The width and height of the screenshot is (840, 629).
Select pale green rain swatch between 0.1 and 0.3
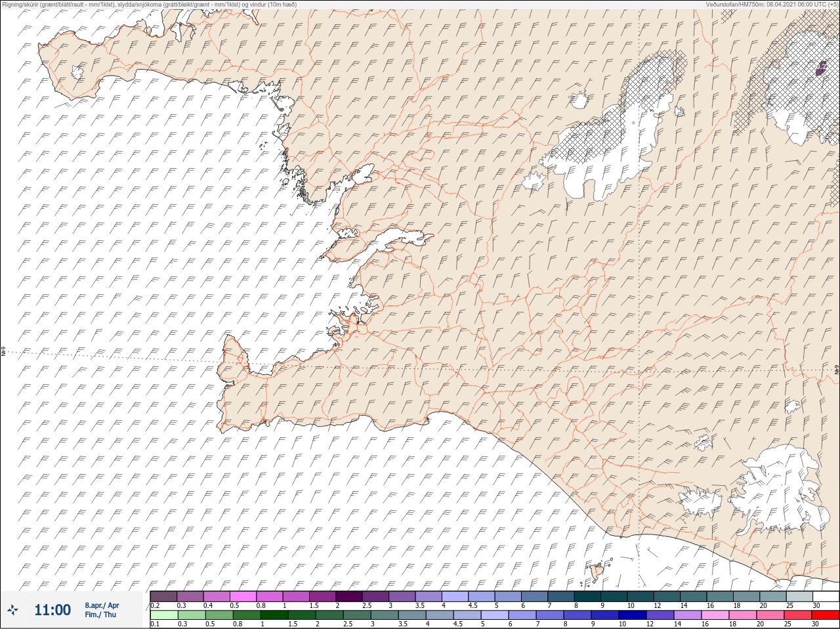pos(163,615)
